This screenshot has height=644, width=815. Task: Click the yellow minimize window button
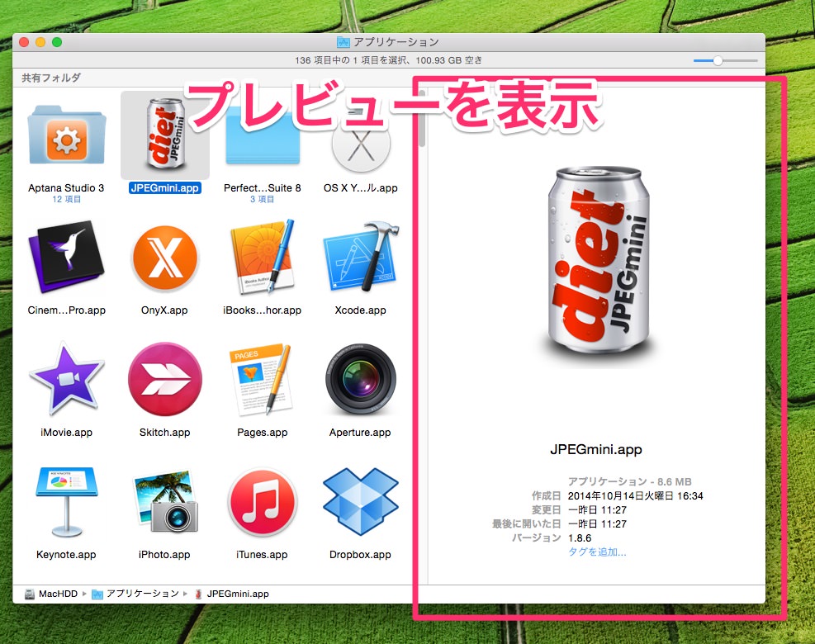[x=40, y=42]
